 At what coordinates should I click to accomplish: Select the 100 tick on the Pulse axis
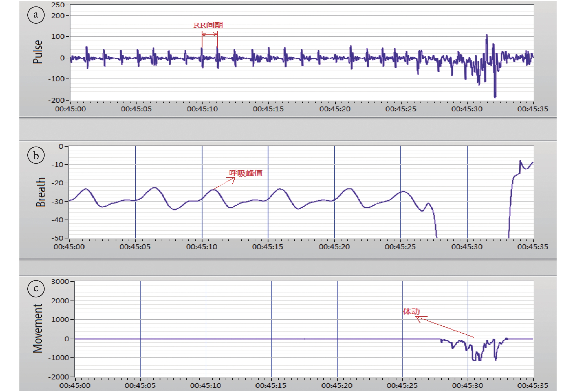[58, 37]
